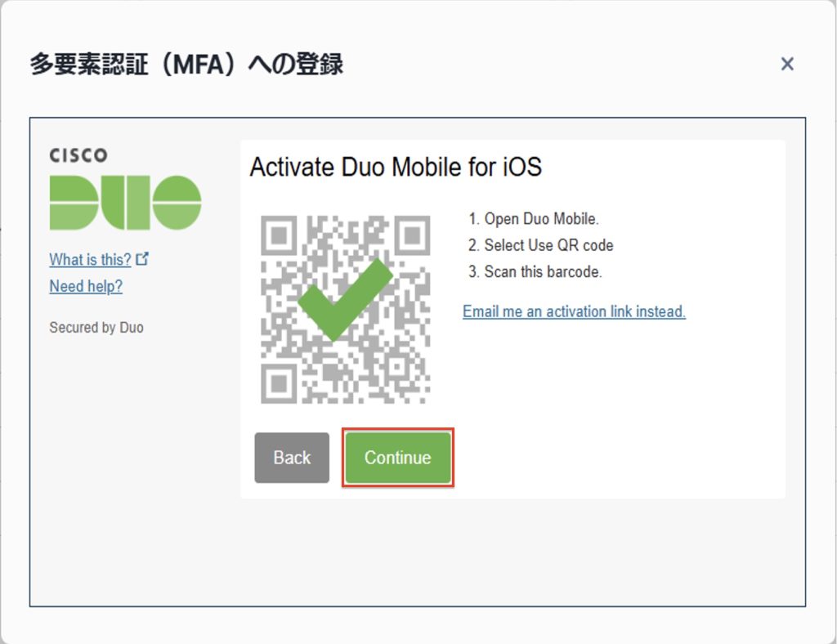The width and height of the screenshot is (837, 644).
Task: Click the 'Secured by Duo' text
Action: pos(96,327)
